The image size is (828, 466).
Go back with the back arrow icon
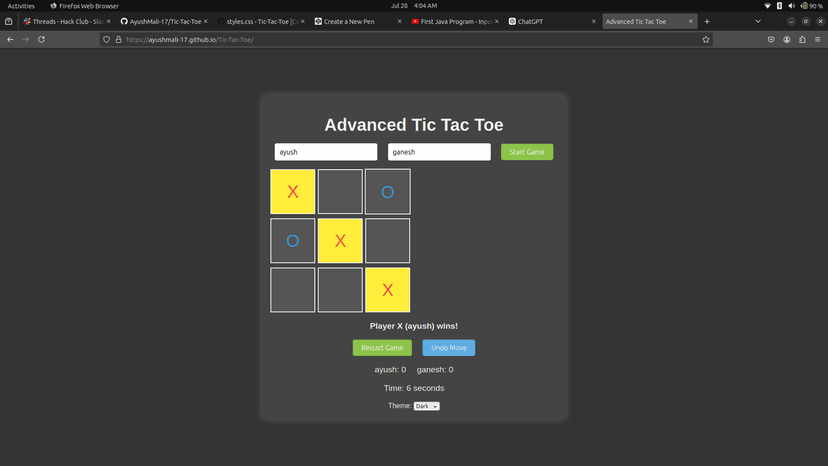tap(10, 40)
